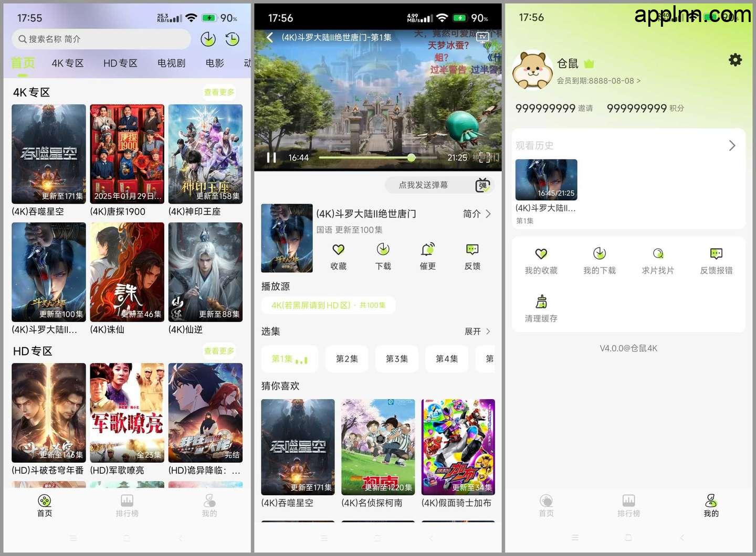View more in the HD专区 section
Image resolution: width=756 pixels, height=556 pixels.
(219, 351)
